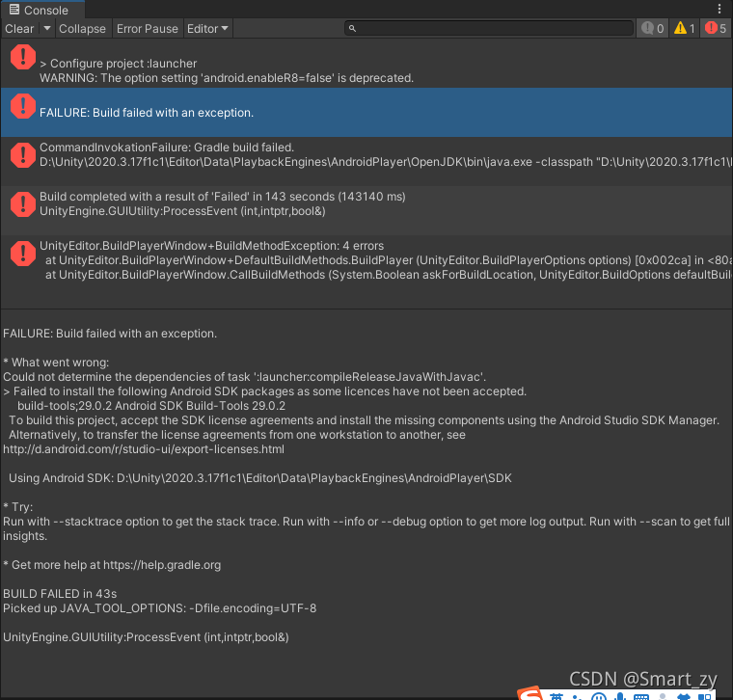The width and height of the screenshot is (733, 700).
Task: Select 'FAILURE: Build failed with an exception' entry
Action: [x=366, y=112]
